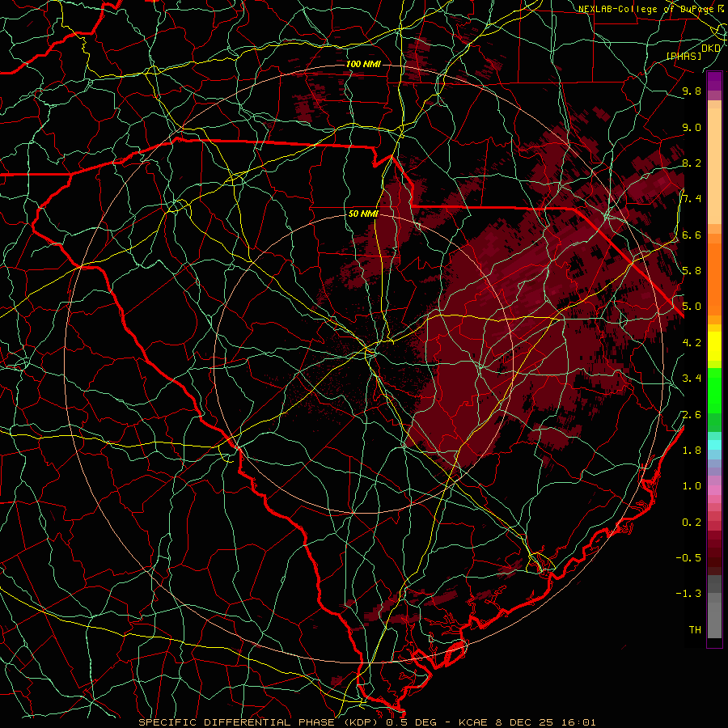Click the 7.4 legend value

(x=692, y=199)
